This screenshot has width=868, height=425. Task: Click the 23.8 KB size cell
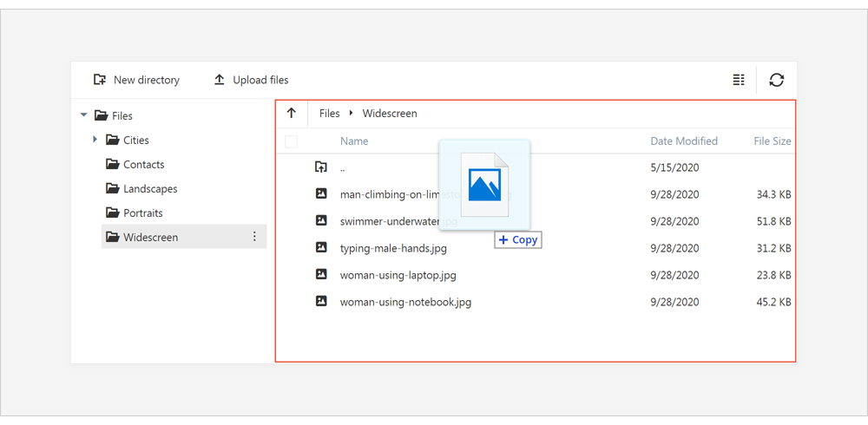click(x=774, y=275)
